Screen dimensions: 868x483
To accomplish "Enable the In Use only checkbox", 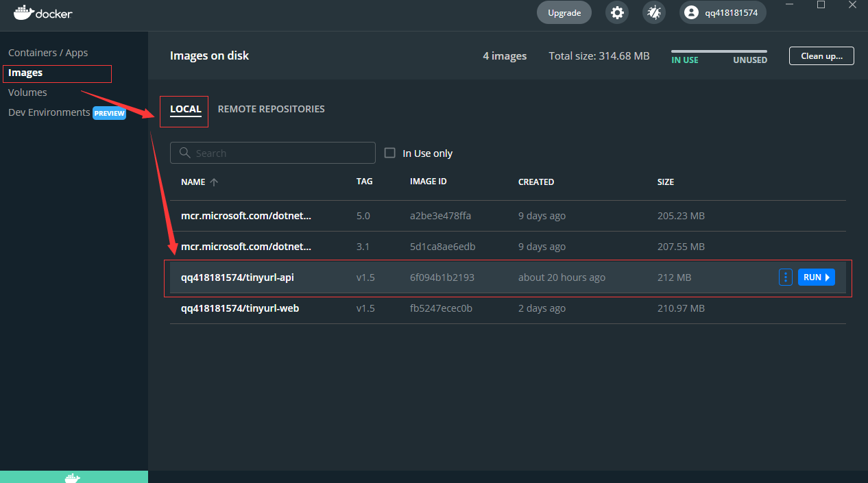I will coord(390,153).
